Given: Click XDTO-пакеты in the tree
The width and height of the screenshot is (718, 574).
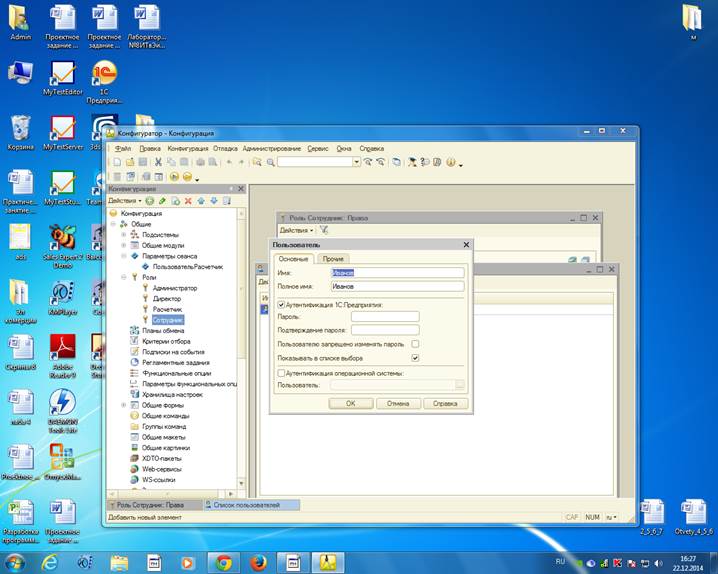Looking at the screenshot, I should 162,458.
